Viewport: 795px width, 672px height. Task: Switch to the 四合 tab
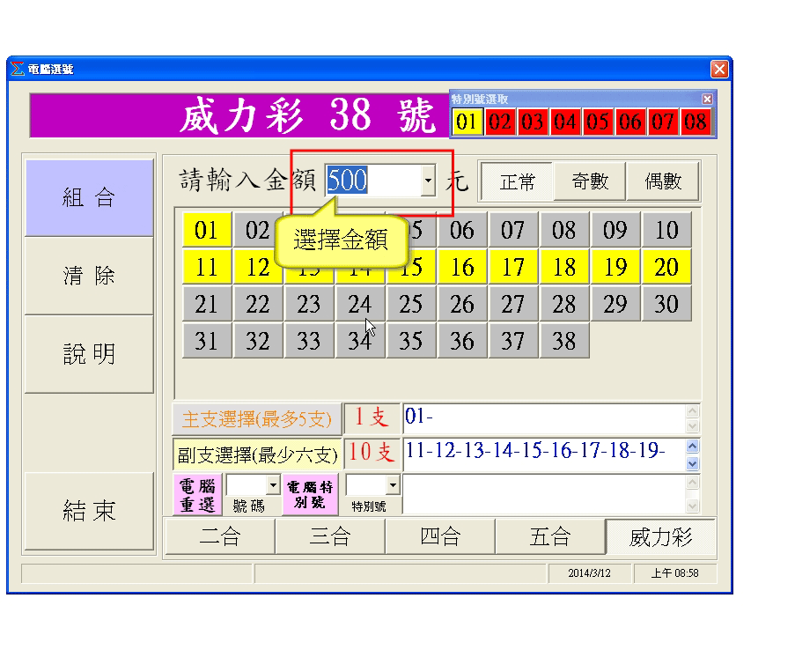440,536
